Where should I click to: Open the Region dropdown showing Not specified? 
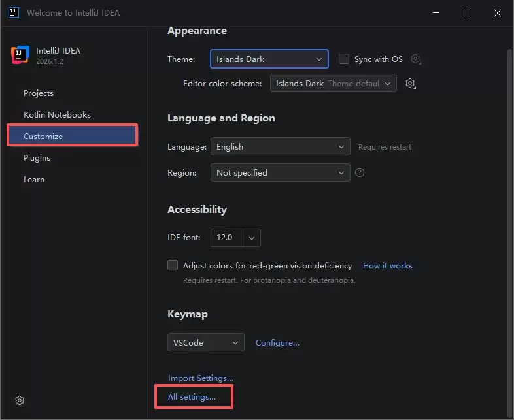pos(281,172)
